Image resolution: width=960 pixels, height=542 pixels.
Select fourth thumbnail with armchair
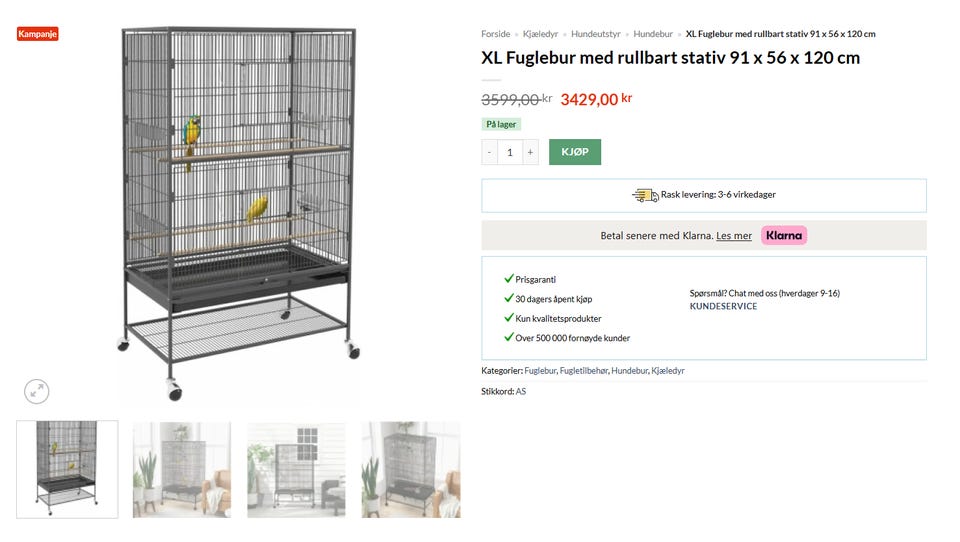pyautogui.click(x=411, y=469)
